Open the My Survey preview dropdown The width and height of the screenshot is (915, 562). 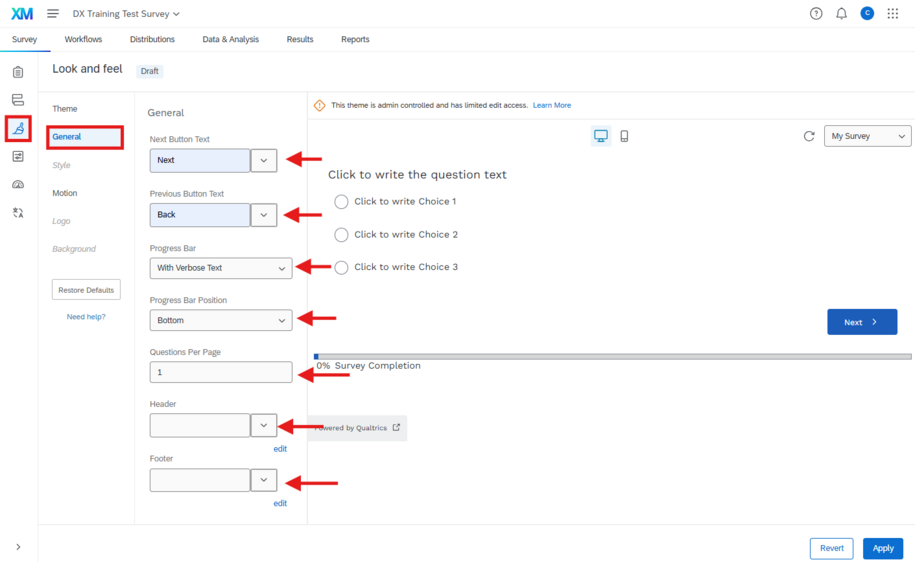pyautogui.click(x=867, y=136)
